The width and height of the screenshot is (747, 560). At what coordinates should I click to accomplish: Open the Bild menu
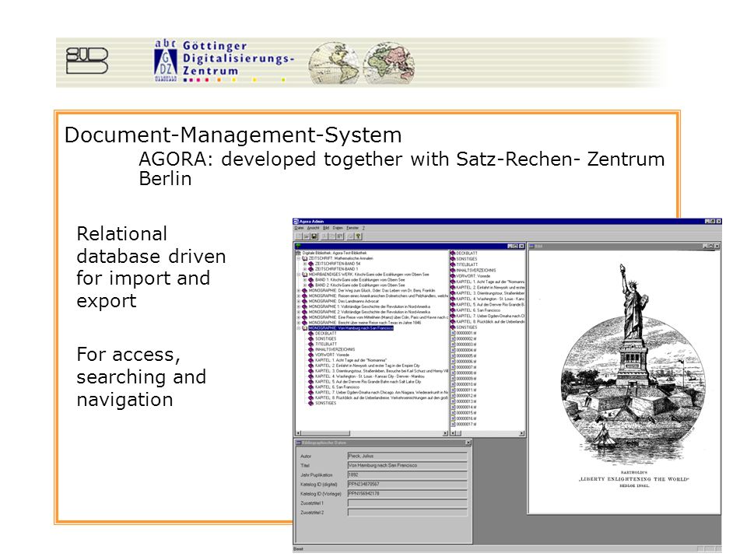326,228
